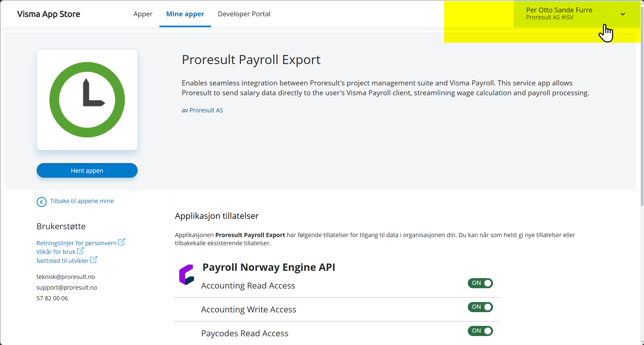
Task: Click the Visma App Store logo text
Action: pos(49,14)
